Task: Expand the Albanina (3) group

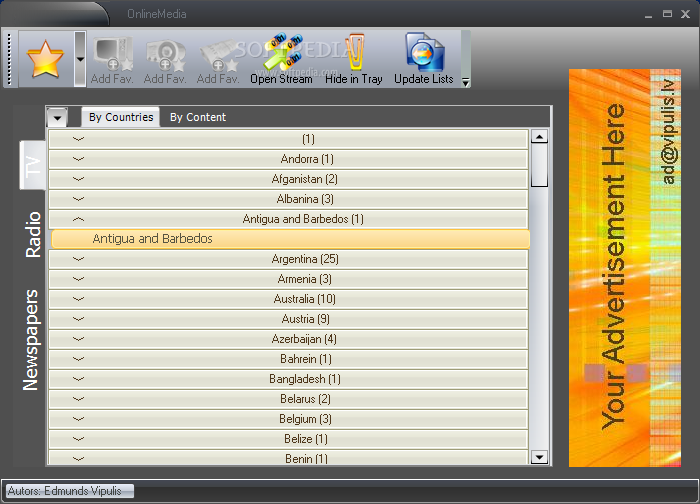Action: [288, 199]
